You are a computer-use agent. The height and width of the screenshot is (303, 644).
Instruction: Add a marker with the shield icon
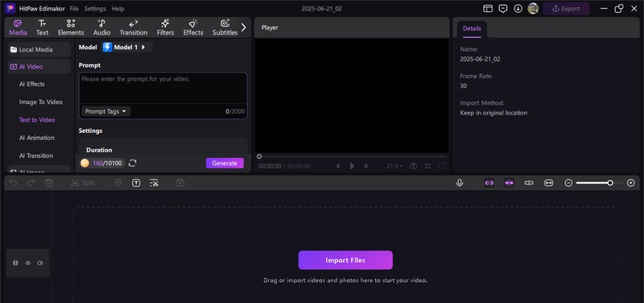coord(118,183)
